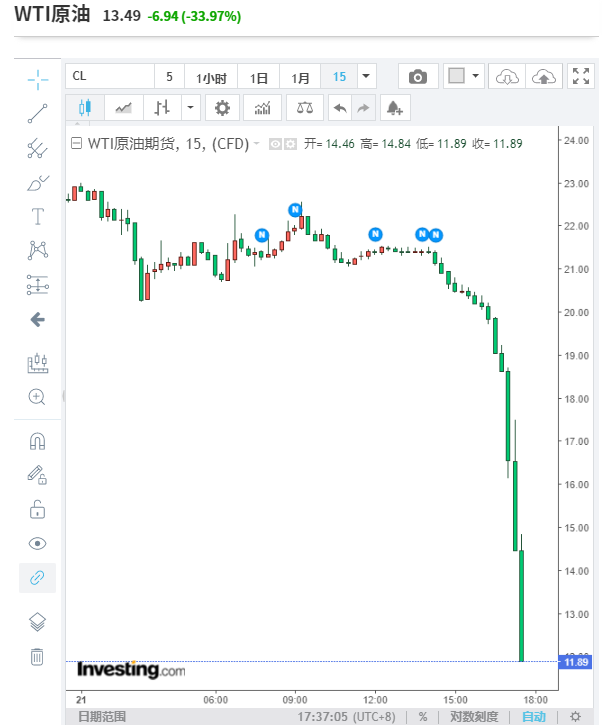Collapse the WTI原油期货 legend
The height and width of the screenshot is (725, 607).
click(x=76, y=144)
